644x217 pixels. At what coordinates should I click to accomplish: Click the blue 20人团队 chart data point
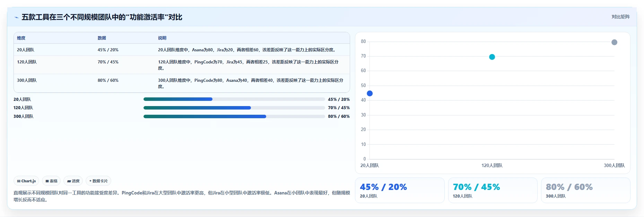(369, 94)
